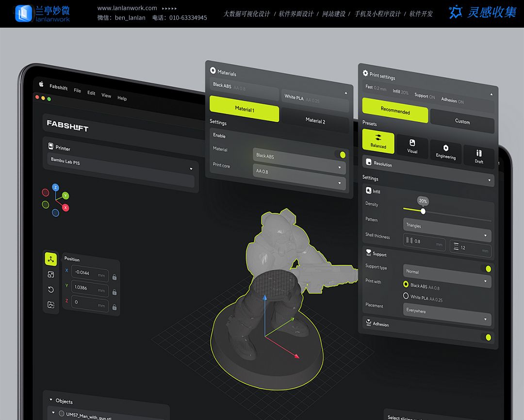Open the Edit menu
This screenshot has width=524, height=420.
click(91, 93)
